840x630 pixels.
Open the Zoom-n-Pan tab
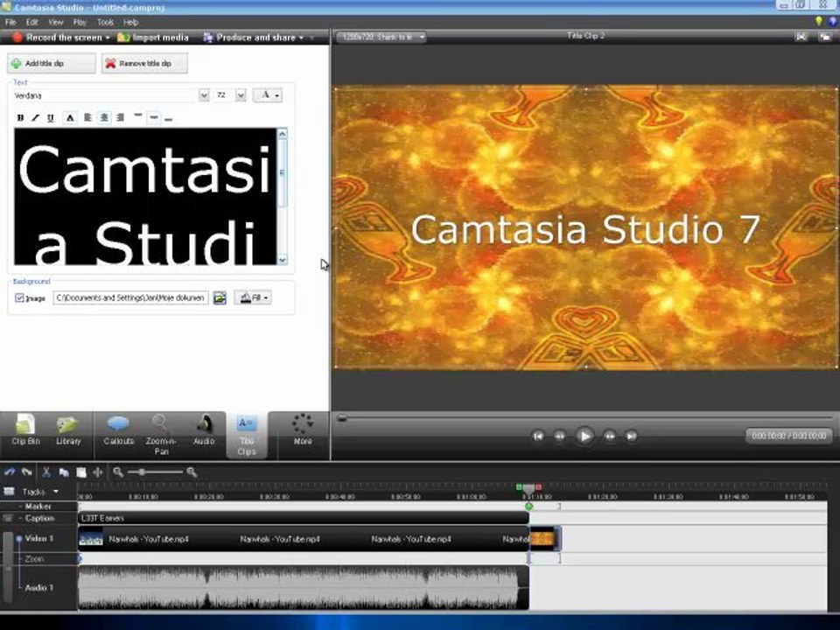[161, 435]
